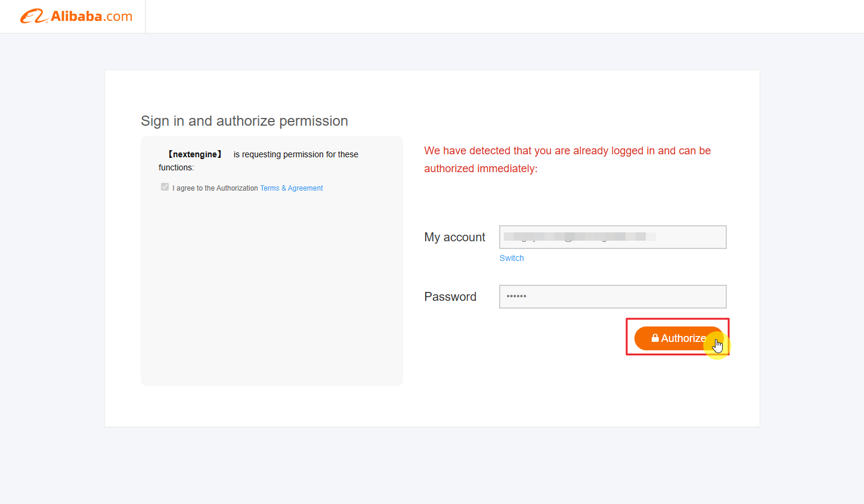Click the "Password" field label
The image size is (864, 504).
pos(450,297)
